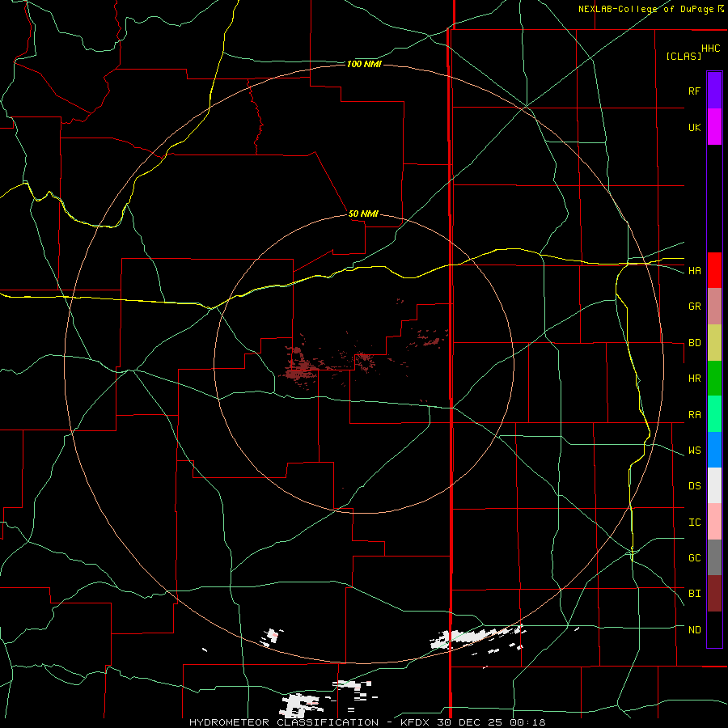Click the WS blue legend swatch

click(714, 450)
